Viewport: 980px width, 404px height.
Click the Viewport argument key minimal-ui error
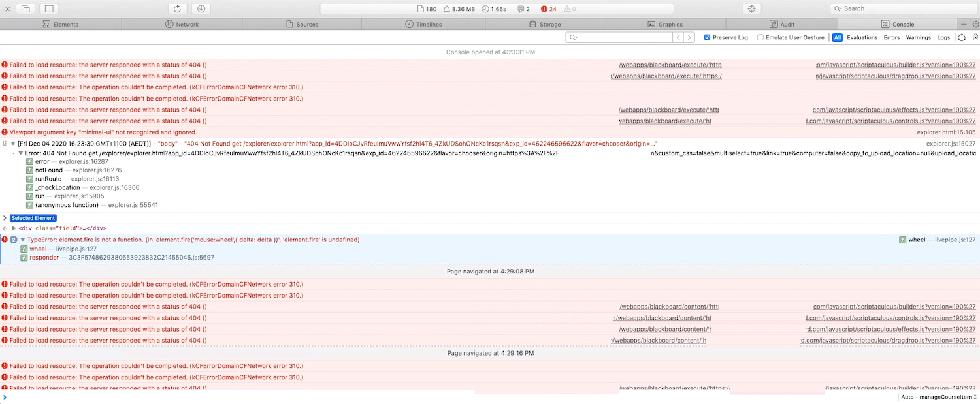point(103,132)
